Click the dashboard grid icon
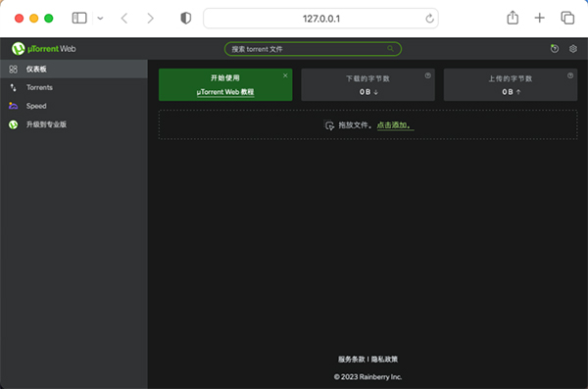 point(13,69)
